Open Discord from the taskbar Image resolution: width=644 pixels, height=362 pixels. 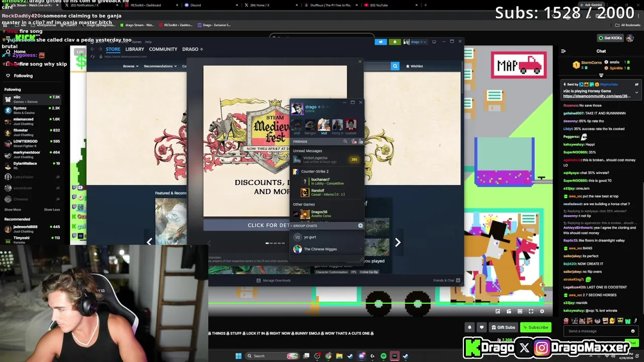click(x=361, y=356)
